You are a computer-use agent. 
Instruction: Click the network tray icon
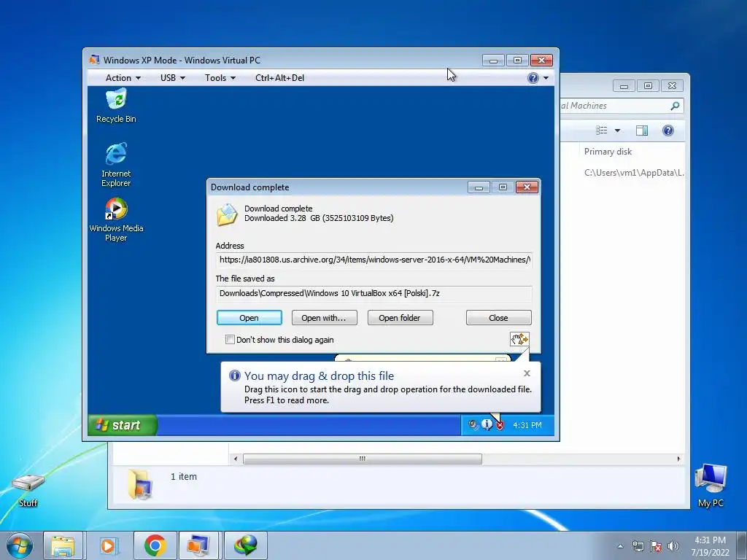tap(638, 546)
